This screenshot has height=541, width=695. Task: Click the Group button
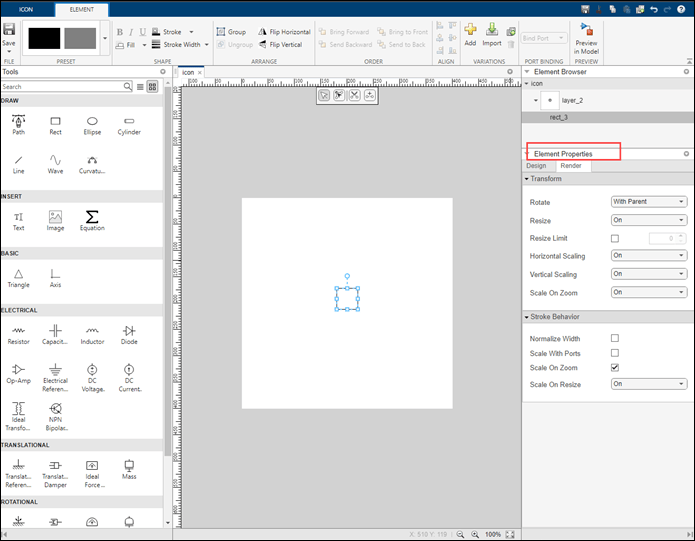pyautogui.click(x=231, y=32)
